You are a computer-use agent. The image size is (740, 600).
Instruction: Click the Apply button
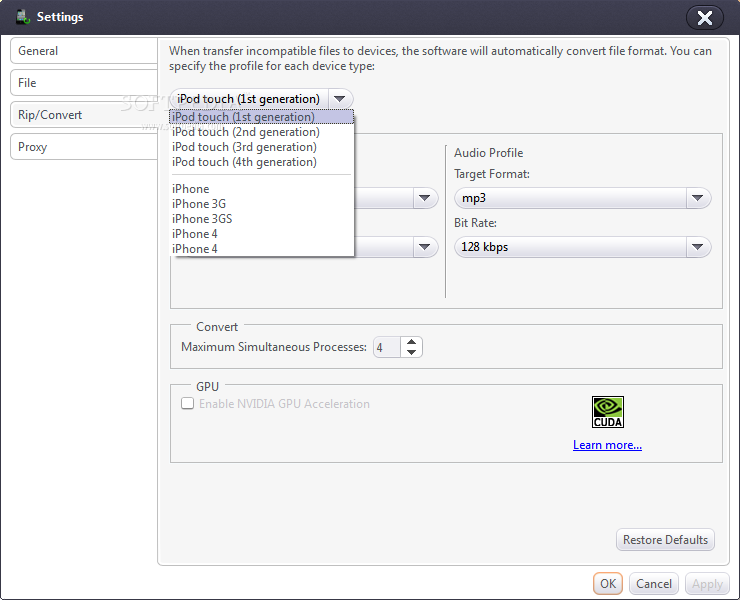(x=707, y=584)
